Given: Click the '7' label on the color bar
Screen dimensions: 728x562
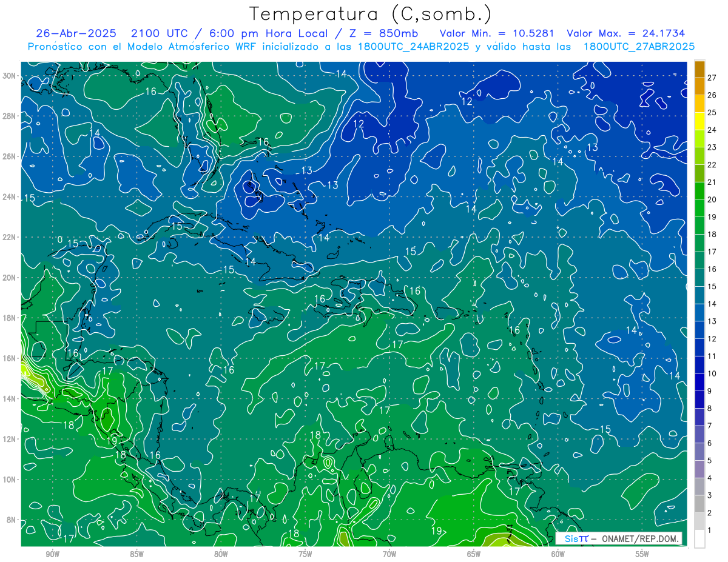Looking at the screenshot, I should point(710,426).
